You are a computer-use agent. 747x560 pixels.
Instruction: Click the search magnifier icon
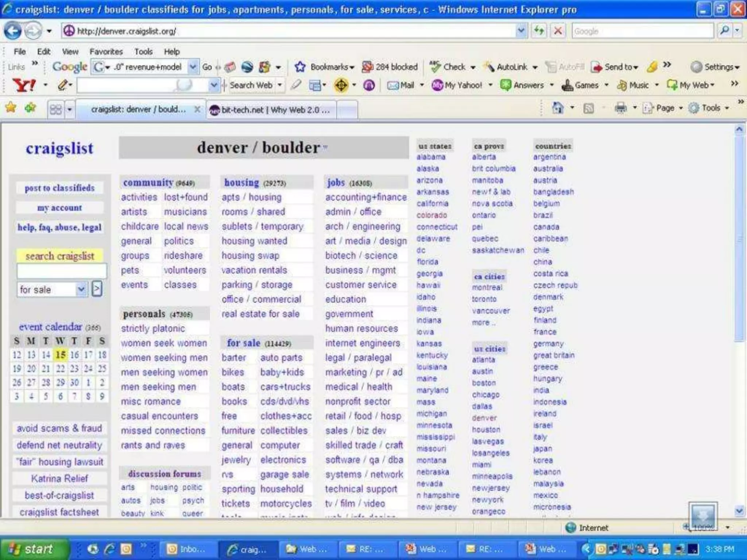[725, 31]
